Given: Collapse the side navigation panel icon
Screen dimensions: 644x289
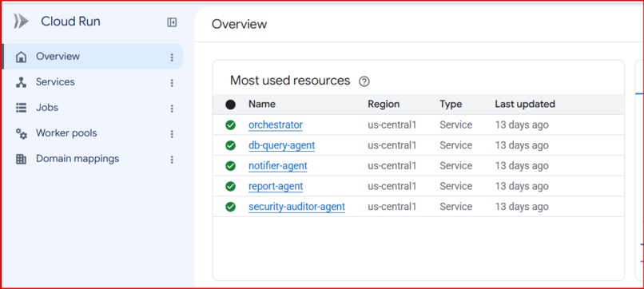Looking at the screenshot, I should [x=172, y=22].
